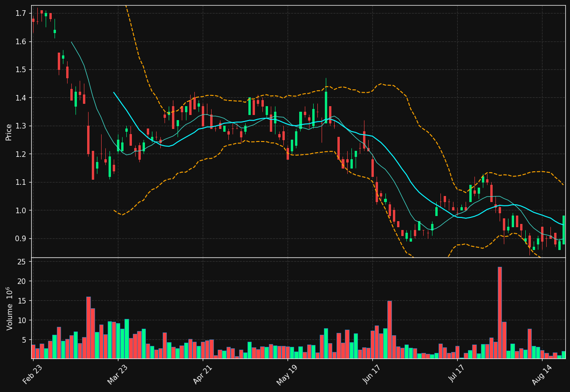This screenshot has width=570, height=392.
Task: Click the Jun 17 date label
Action: (371, 375)
